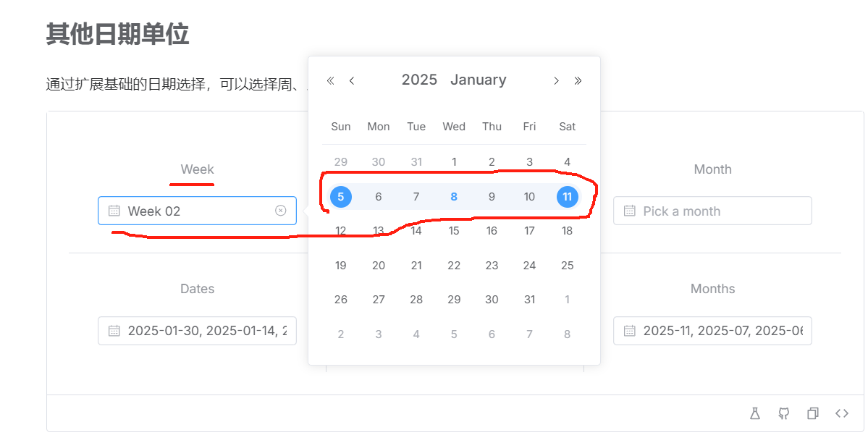868x443 pixels.
Task: Go to previous year with double-left arrow
Action: coord(331,81)
